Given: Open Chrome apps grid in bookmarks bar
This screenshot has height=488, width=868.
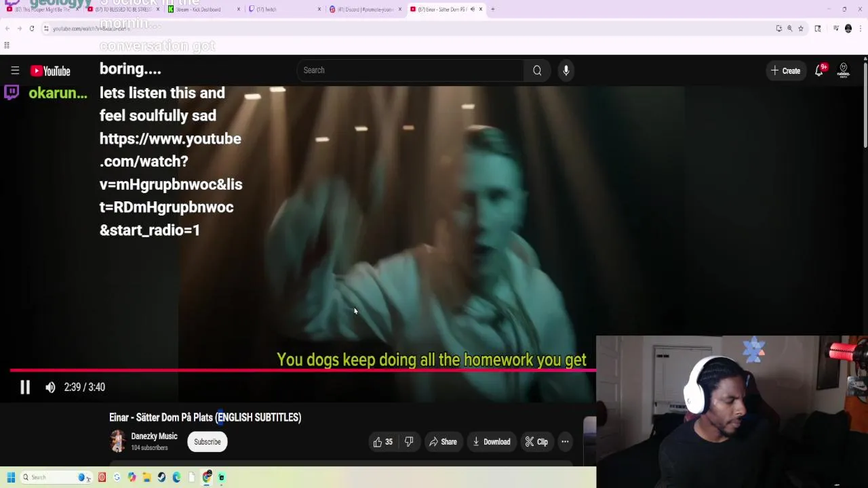Looking at the screenshot, I should pos(7,45).
